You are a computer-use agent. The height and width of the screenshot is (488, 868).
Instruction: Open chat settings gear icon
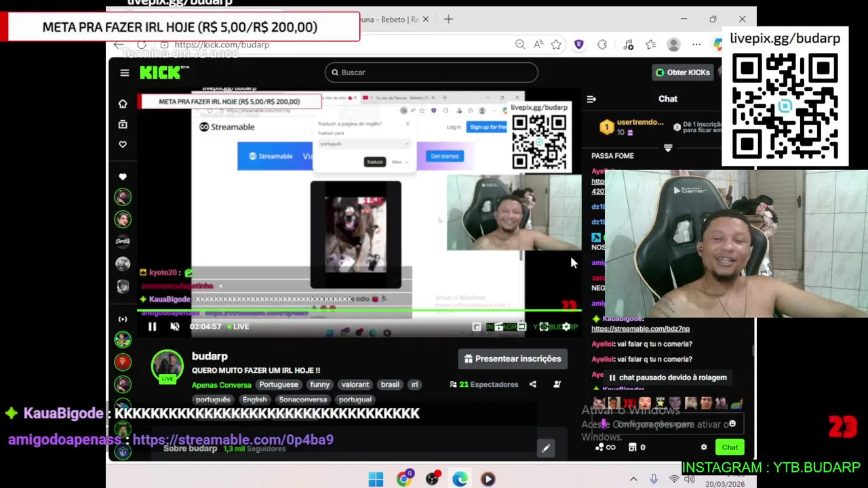[704, 447]
